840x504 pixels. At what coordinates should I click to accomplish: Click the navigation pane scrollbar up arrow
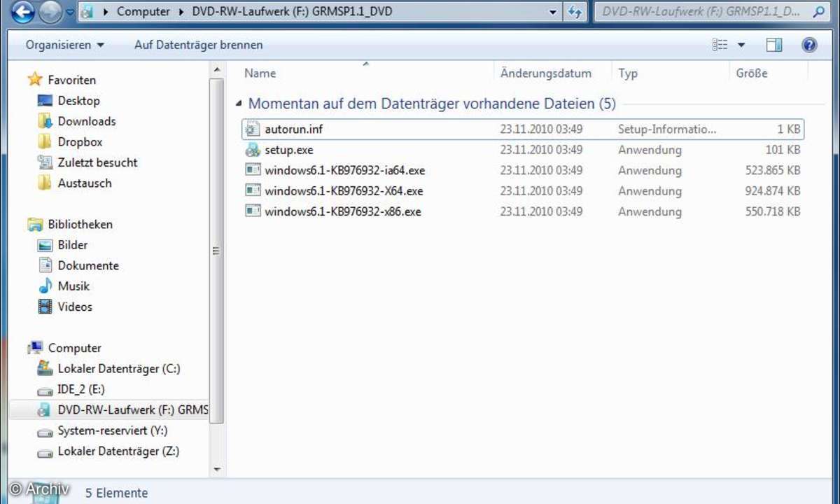click(x=216, y=70)
